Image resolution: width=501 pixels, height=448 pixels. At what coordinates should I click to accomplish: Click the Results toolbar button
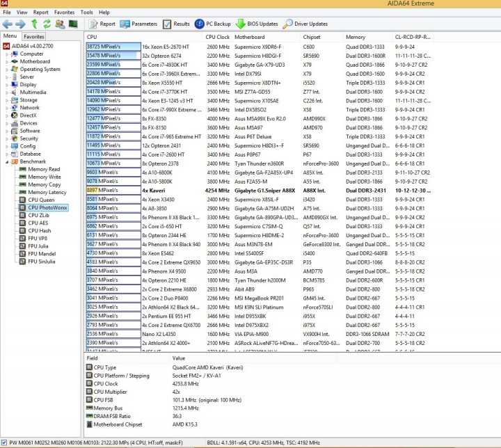176,24
